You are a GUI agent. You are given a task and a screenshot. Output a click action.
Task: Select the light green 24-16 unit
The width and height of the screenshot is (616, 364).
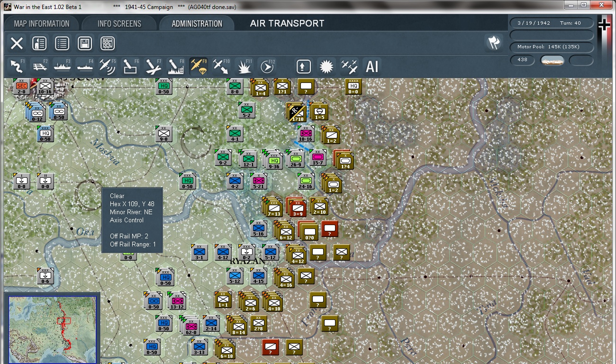pyautogui.click(x=306, y=181)
